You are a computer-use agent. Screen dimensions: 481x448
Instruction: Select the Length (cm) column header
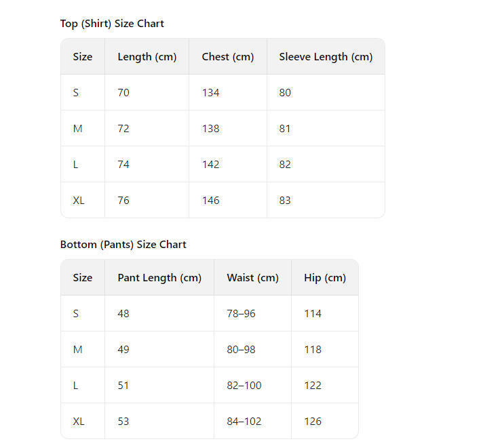(147, 57)
